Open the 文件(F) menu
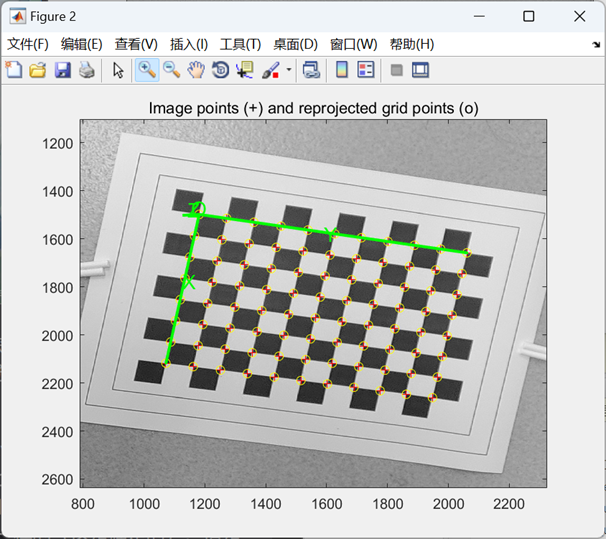 [x=28, y=44]
